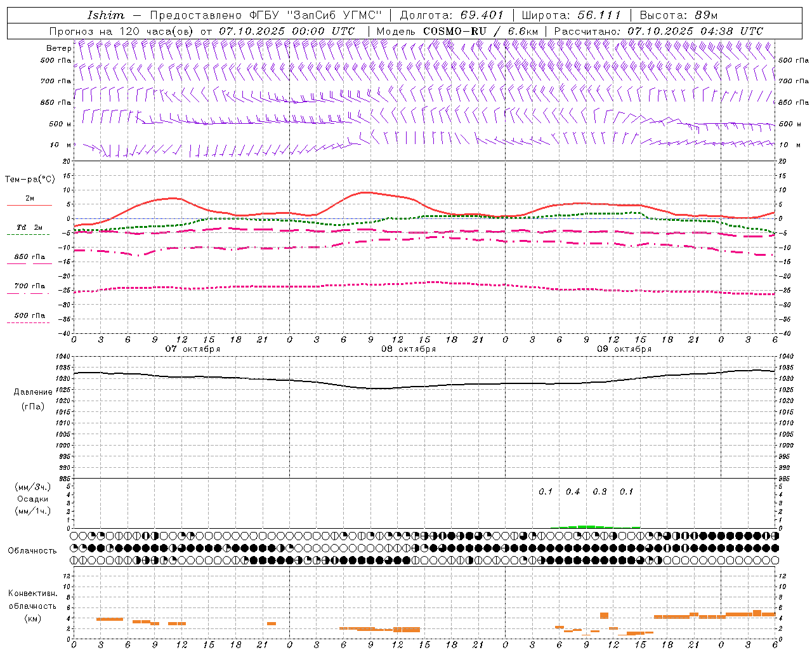Click the 'Тем-ра(°C)' temperature panel label
Screen dimensions: 812x650
pos(30,180)
